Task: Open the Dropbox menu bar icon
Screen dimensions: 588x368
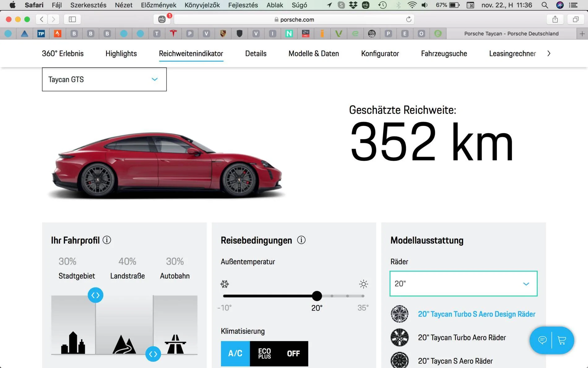Action: tap(353, 5)
